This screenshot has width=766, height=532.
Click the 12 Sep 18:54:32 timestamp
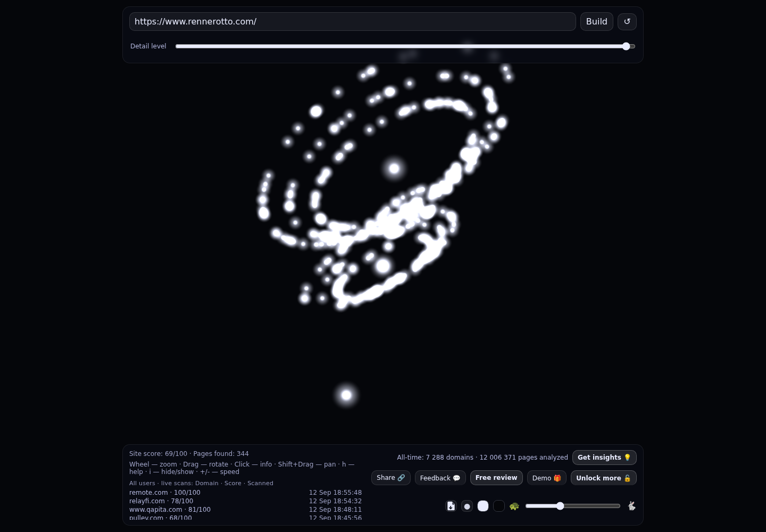pos(335,501)
